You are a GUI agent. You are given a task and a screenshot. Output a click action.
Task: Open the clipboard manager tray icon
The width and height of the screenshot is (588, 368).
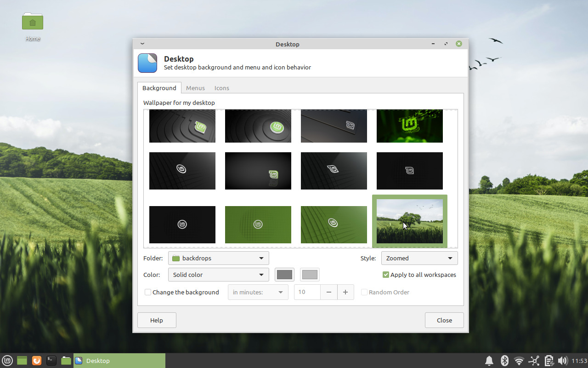point(548,361)
